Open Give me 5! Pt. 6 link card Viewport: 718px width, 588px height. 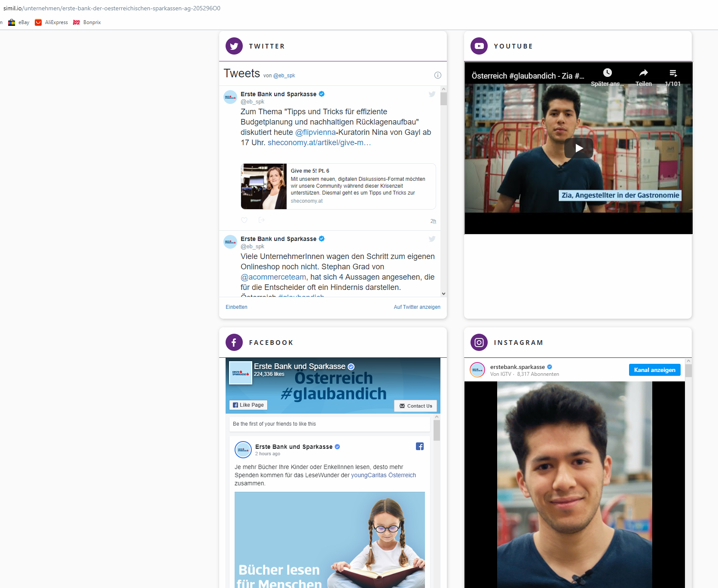click(339, 186)
